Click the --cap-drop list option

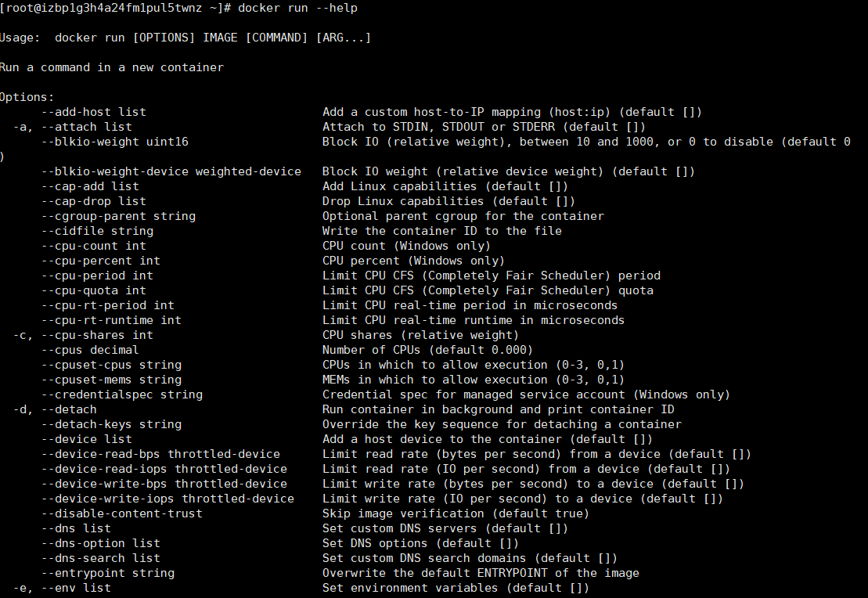click(x=94, y=201)
